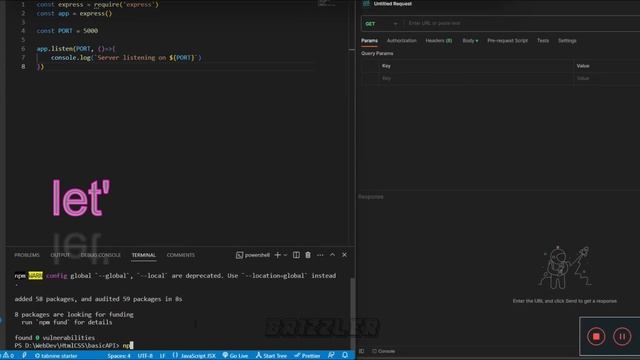The width and height of the screenshot is (640, 360).
Task: Change the LF end-of-line sequence
Action: point(162,356)
